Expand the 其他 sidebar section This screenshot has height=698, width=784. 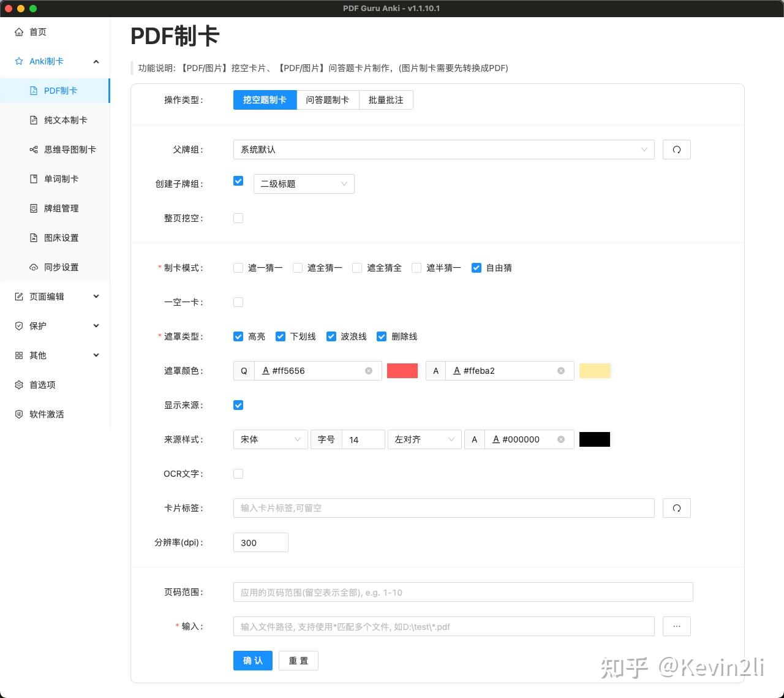pos(96,355)
